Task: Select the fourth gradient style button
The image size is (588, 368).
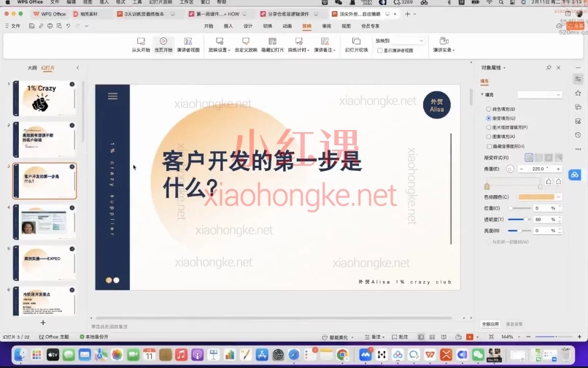Action: (x=558, y=157)
